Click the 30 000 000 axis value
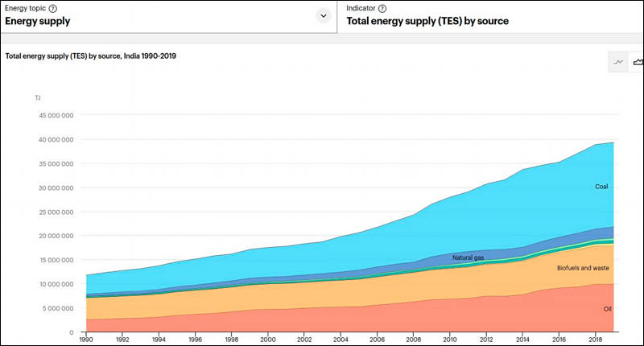 point(56,187)
